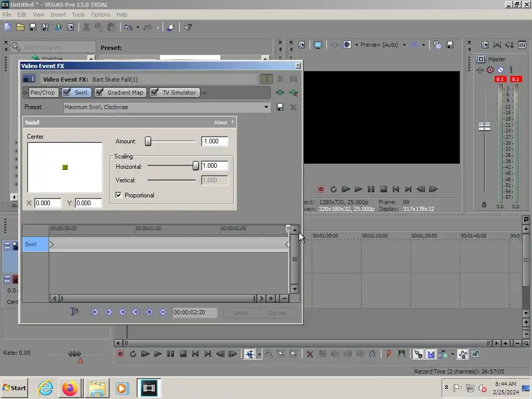Save the Swirl preset with the floppy icon
Viewport: 532px width, 399px height.
tap(280, 107)
